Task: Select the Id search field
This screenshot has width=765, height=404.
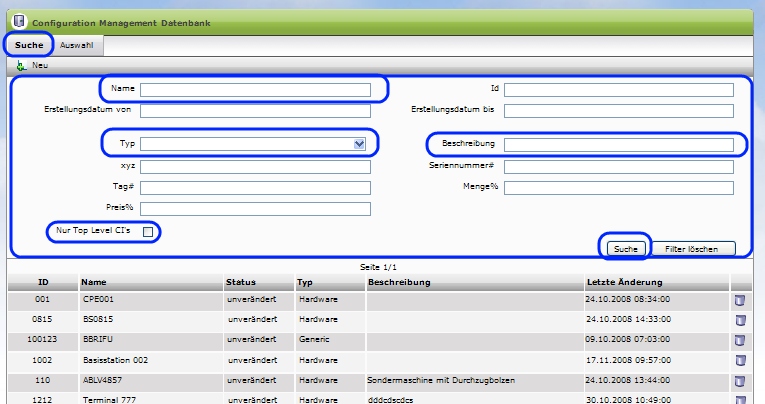Action: point(618,90)
